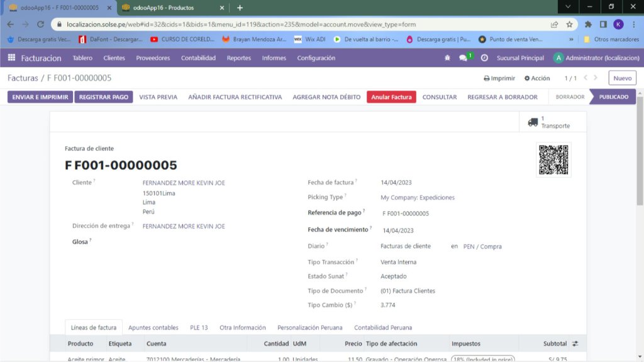The width and height of the screenshot is (644, 362).
Task: Click the column settings icon beside Subtotal
Action: pyautogui.click(x=575, y=344)
